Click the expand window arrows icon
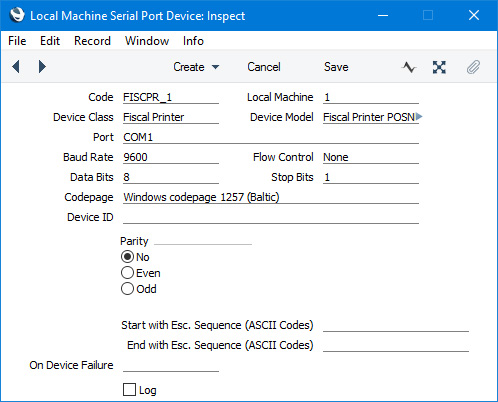The height and width of the screenshot is (402, 498). click(439, 67)
